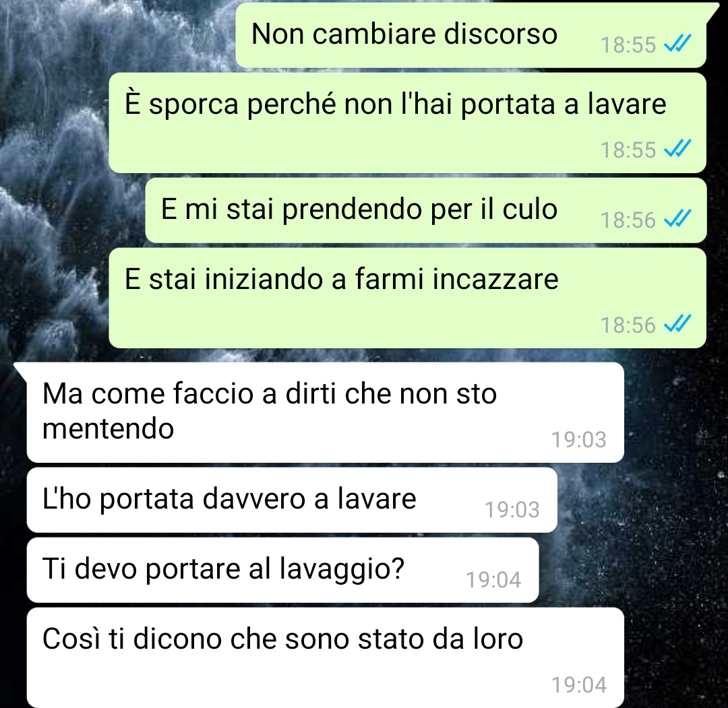Select the 'È sporca perché non l'hai portata a lavare' message

tap(407, 123)
